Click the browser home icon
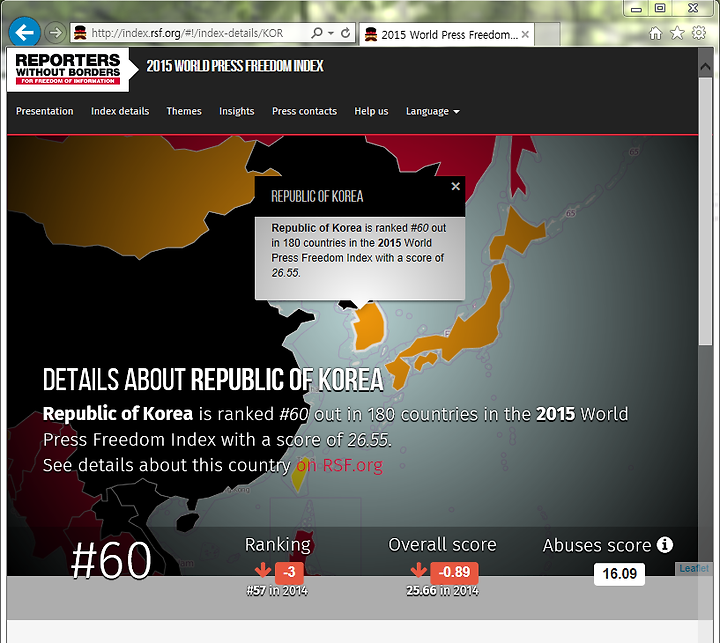The height and width of the screenshot is (643, 720). [655, 33]
